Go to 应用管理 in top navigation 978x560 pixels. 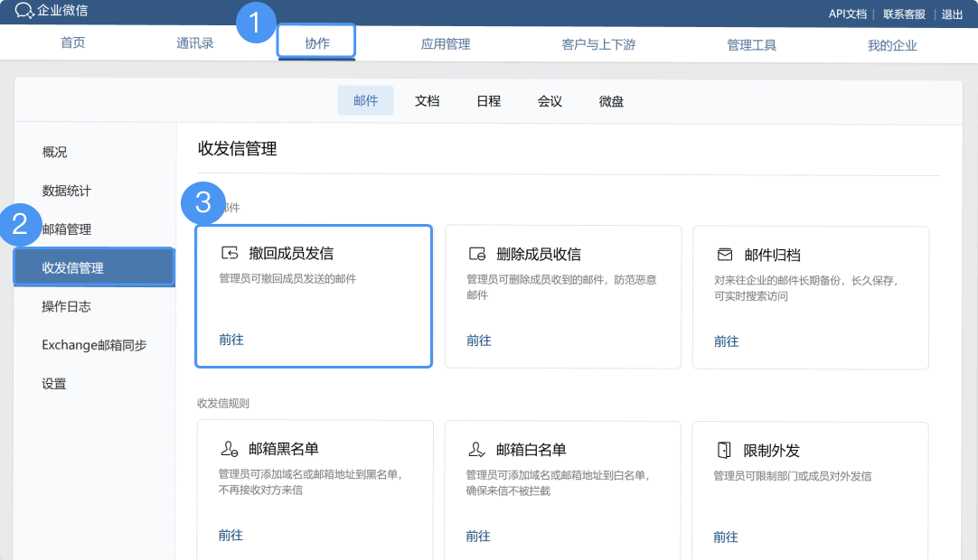(445, 44)
